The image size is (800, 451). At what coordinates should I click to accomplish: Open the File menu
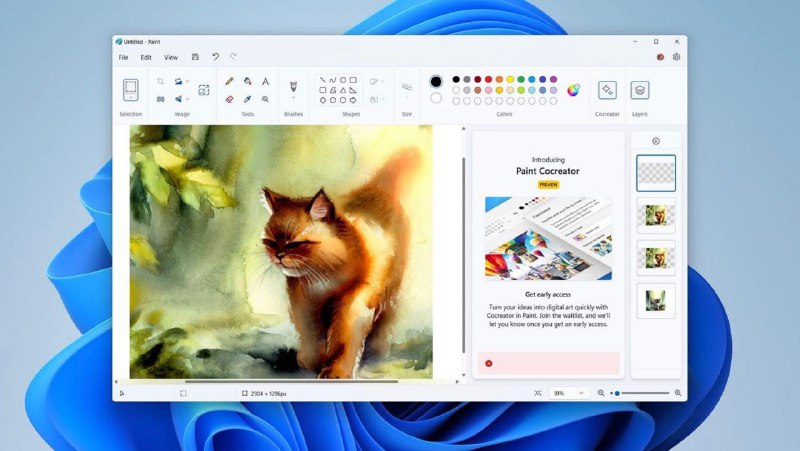(x=123, y=58)
